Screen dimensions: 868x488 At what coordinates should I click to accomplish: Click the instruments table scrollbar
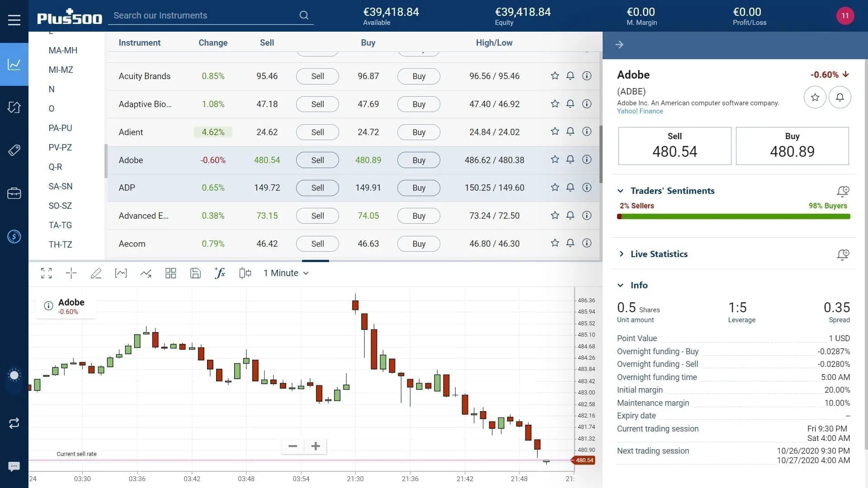pyautogui.click(x=601, y=154)
